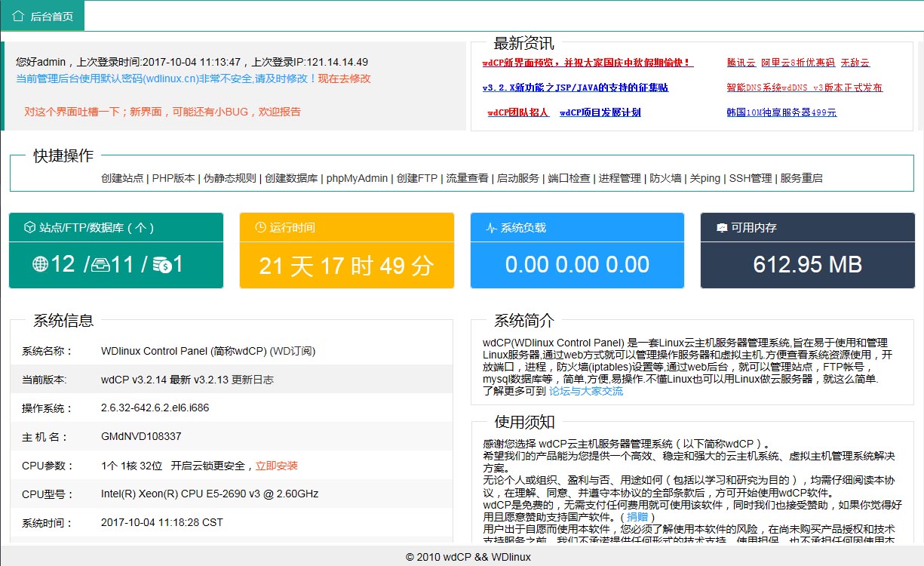Viewport: 924px width, 566px height.
Task: Click the clock icon next to 运行时间
Action: coord(261,227)
